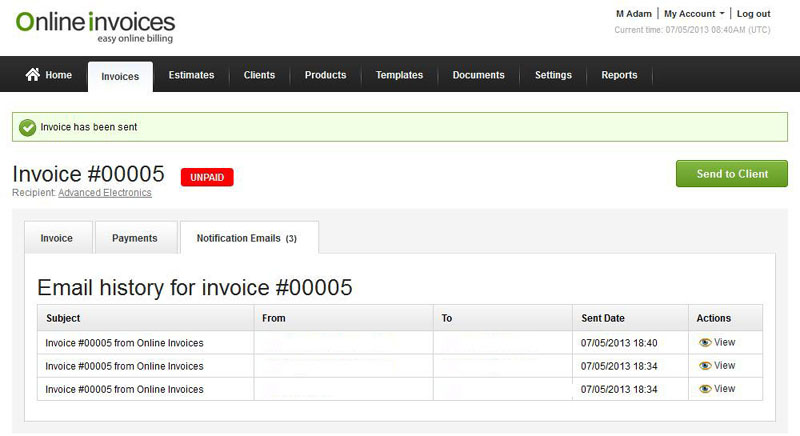The height and width of the screenshot is (436, 800).
Task: Expand the My Account dropdown
Action: (694, 14)
